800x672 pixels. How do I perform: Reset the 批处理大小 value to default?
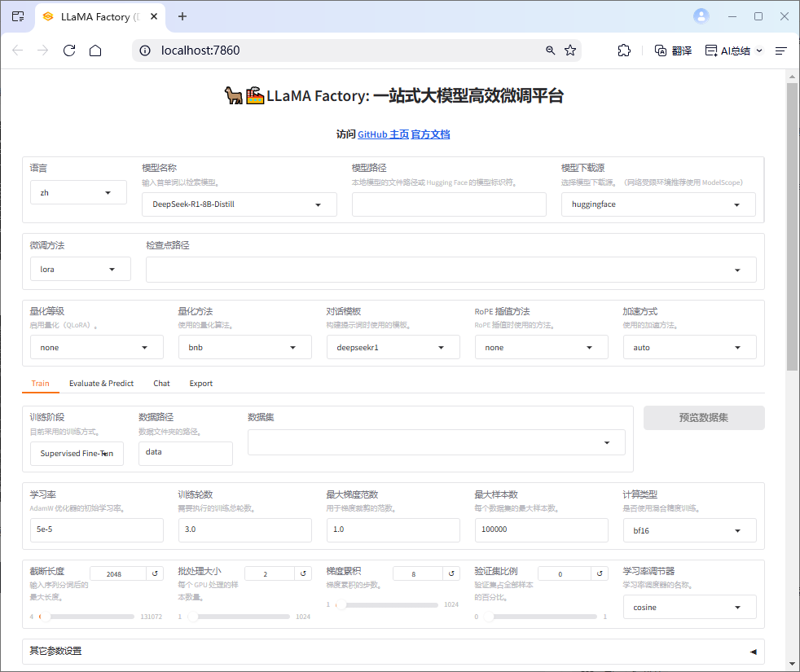coord(303,573)
